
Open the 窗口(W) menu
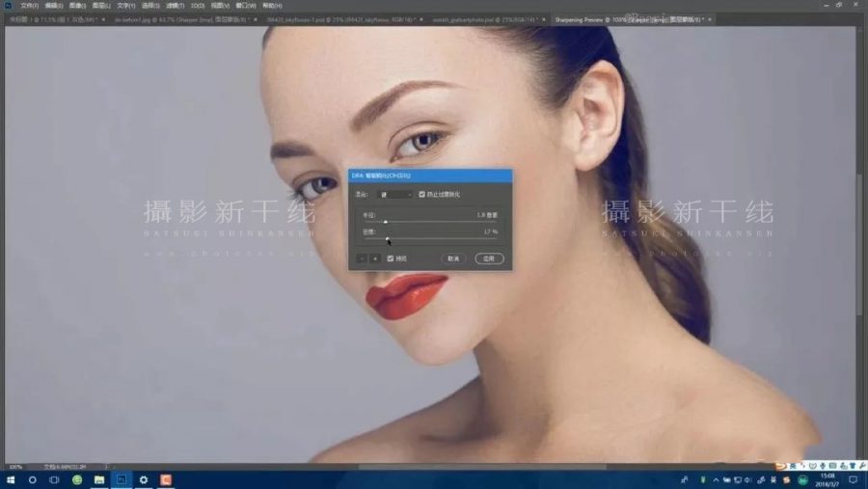[246, 6]
